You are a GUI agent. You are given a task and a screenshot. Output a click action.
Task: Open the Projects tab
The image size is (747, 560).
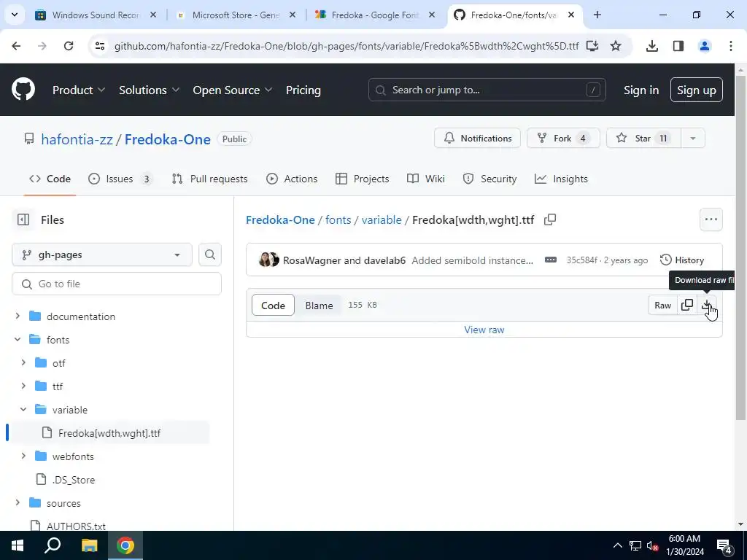click(x=362, y=179)
